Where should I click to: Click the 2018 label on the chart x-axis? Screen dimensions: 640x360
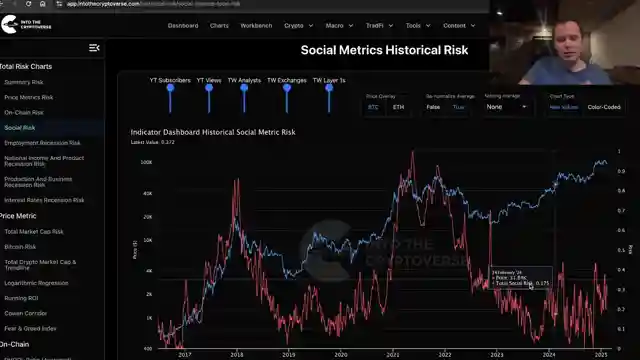(236, 355)
